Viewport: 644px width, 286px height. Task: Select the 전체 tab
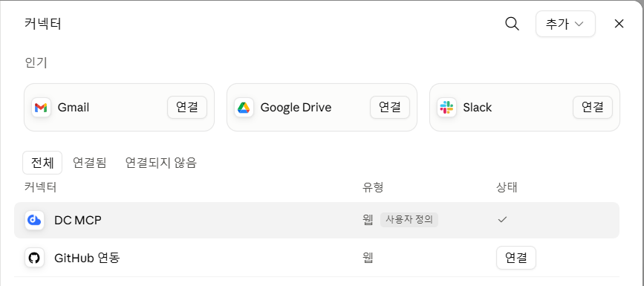(x=42, y=163)
